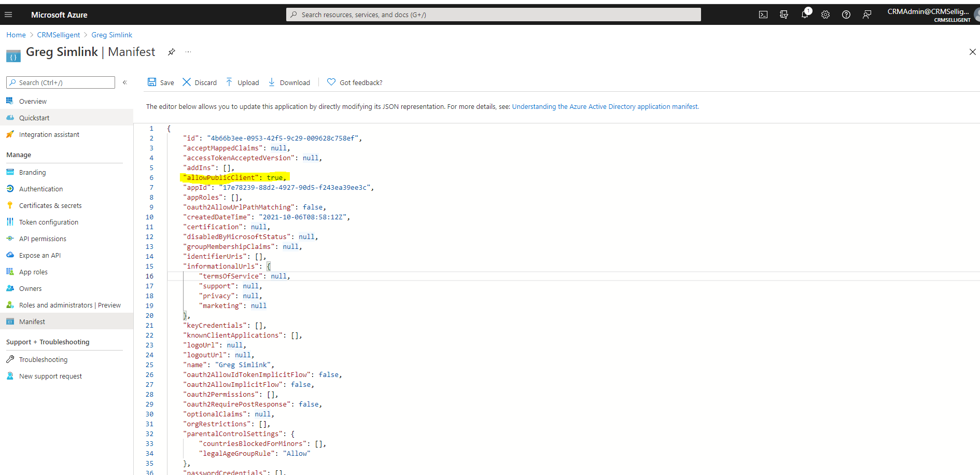980x475 pixels.
Task: Go to API permissions page
Action: (43, 239)
